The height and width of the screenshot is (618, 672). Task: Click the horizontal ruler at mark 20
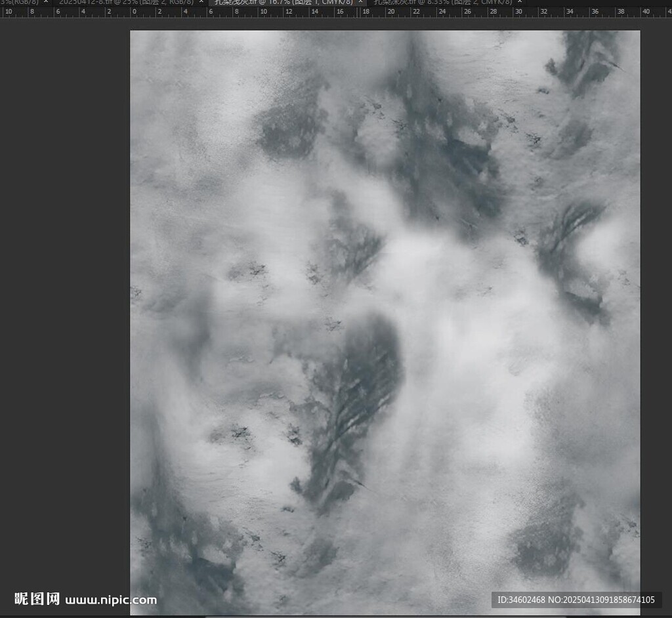click(x=391, y=12)
